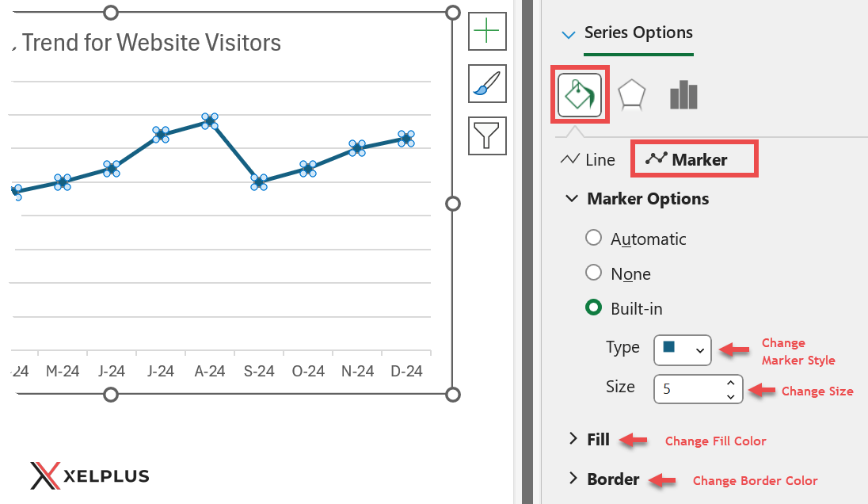The height and width of the screenshot is (504, 868).
Task: Increase marker size with up arrow
Action: 730,384
